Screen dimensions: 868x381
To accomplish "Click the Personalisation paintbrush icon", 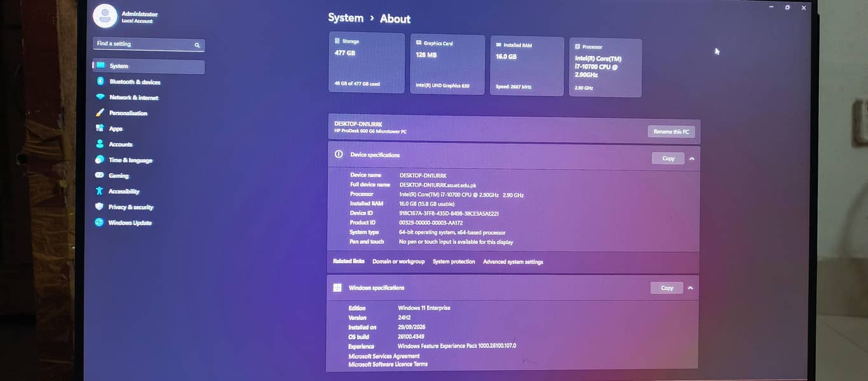I will pos(100,112).
